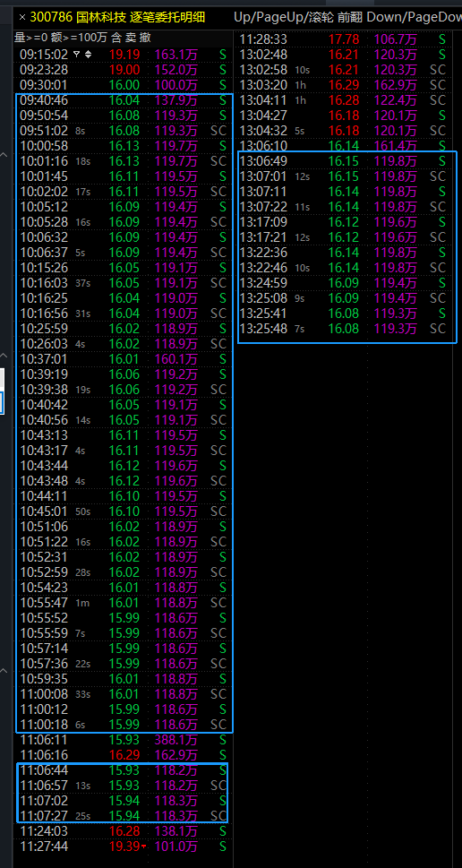Screen dimensions: 462x868
Task: Select the 13:07:01 cancelled order row
Action: pos(346,176)
